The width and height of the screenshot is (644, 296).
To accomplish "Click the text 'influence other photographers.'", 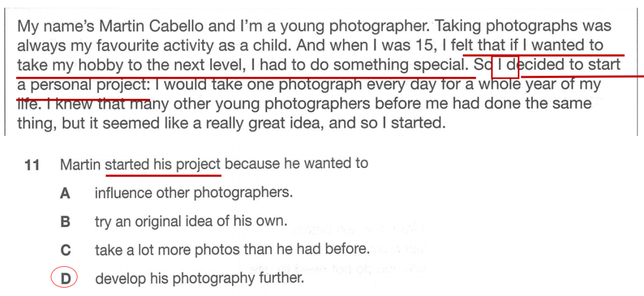I will click(x=194, y=193).
